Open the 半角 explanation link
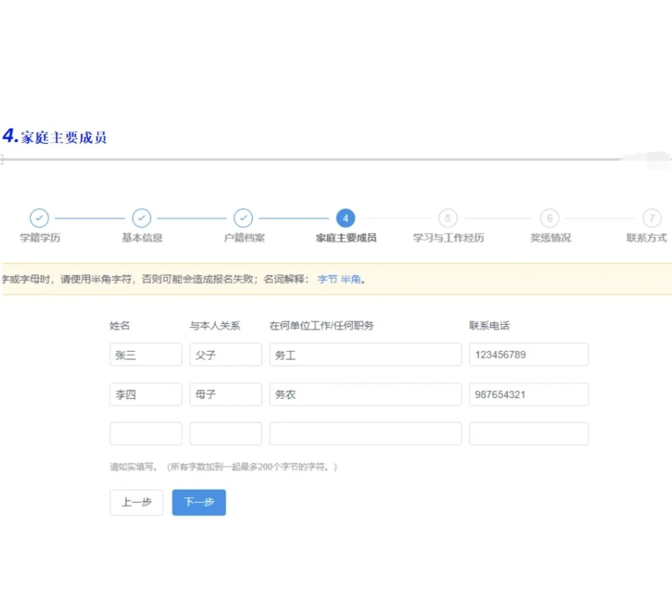Image resolution: width=672 pixels, height=616 pixels. pyautogui.click(x=352, y=280)
